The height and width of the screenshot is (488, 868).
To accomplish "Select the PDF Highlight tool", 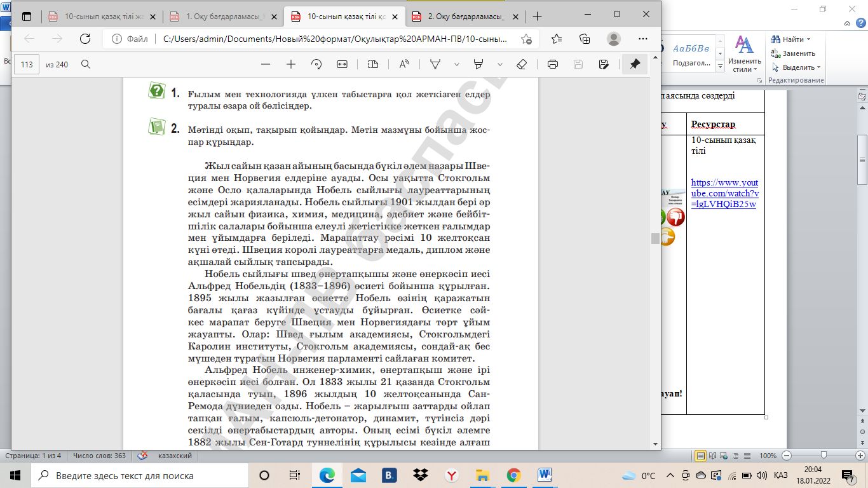I will (479, 64).
